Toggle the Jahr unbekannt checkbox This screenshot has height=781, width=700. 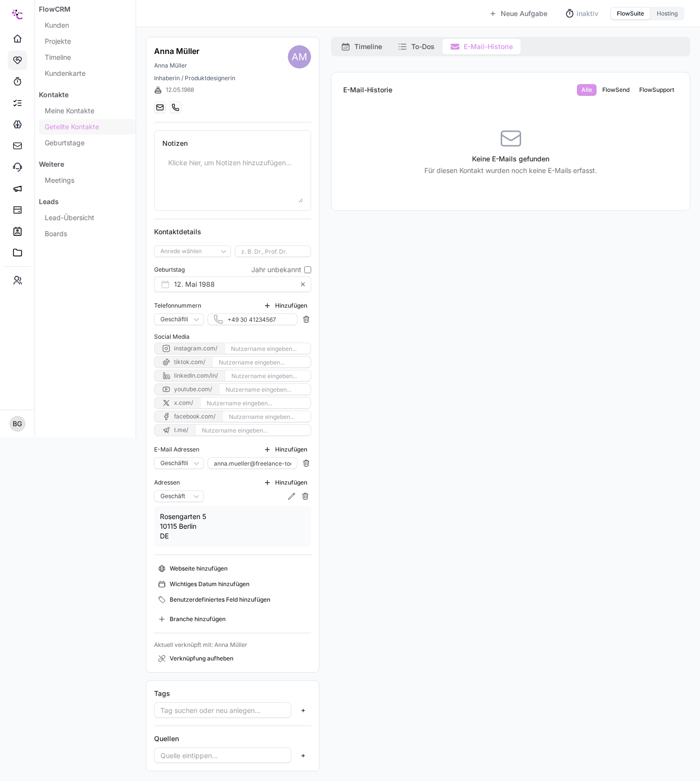308,270
